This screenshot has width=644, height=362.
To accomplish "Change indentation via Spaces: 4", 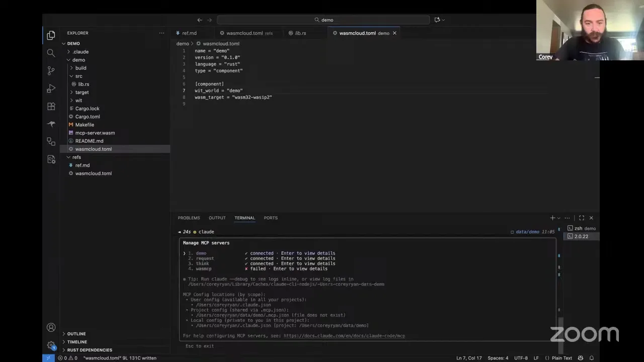I will [x=498, y=358].
